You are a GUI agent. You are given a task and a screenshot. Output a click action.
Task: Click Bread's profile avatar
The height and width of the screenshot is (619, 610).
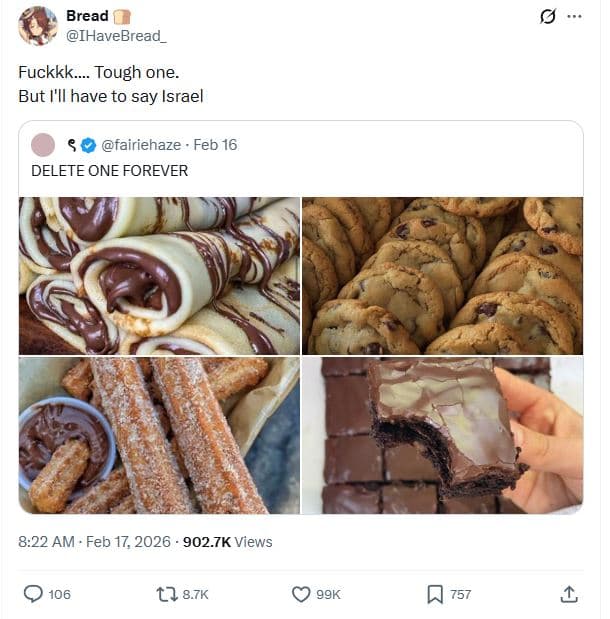click(x=38, y=26)
